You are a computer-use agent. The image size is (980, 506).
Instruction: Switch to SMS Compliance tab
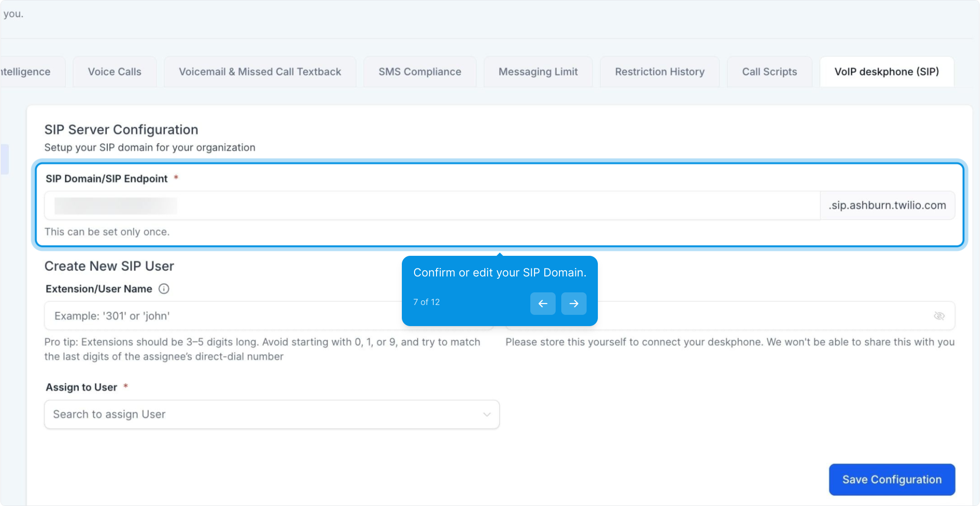pyautogui.click(x=420, y=72)
